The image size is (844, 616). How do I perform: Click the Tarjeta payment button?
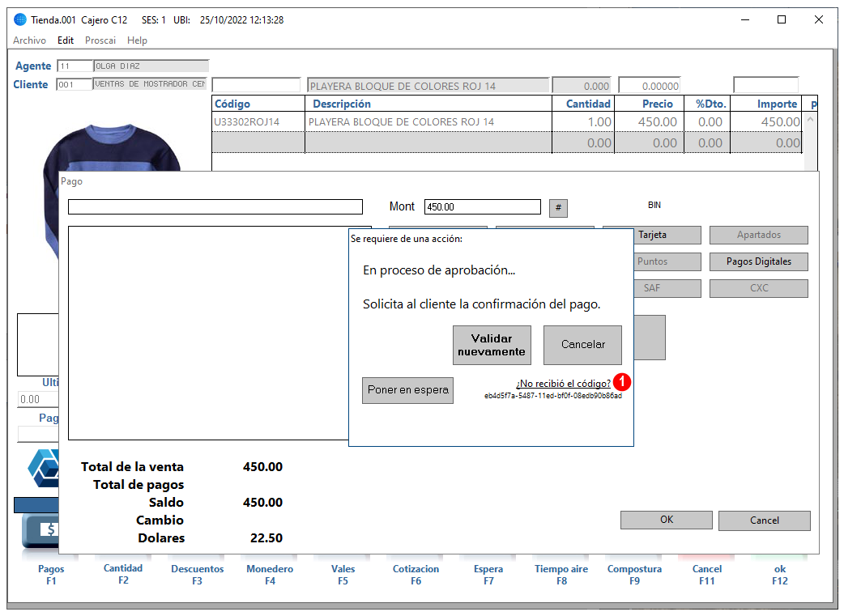pyautogui.click(x=667, y=235)
